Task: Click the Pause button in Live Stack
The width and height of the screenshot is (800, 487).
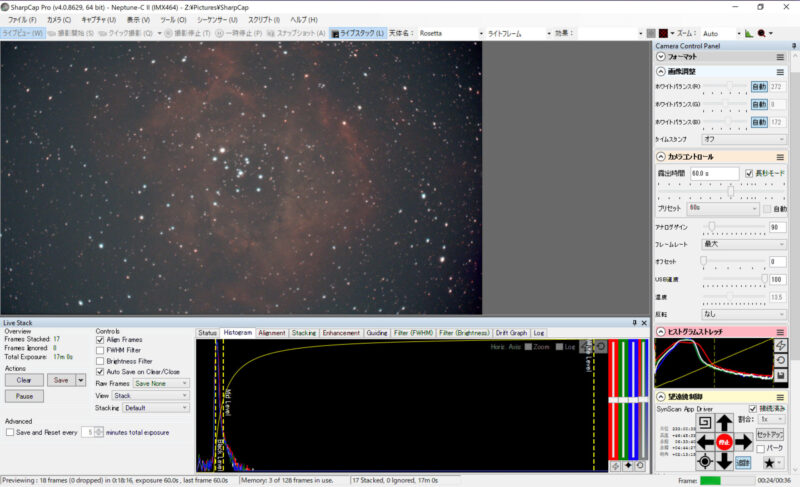Action: click(24, 396)
